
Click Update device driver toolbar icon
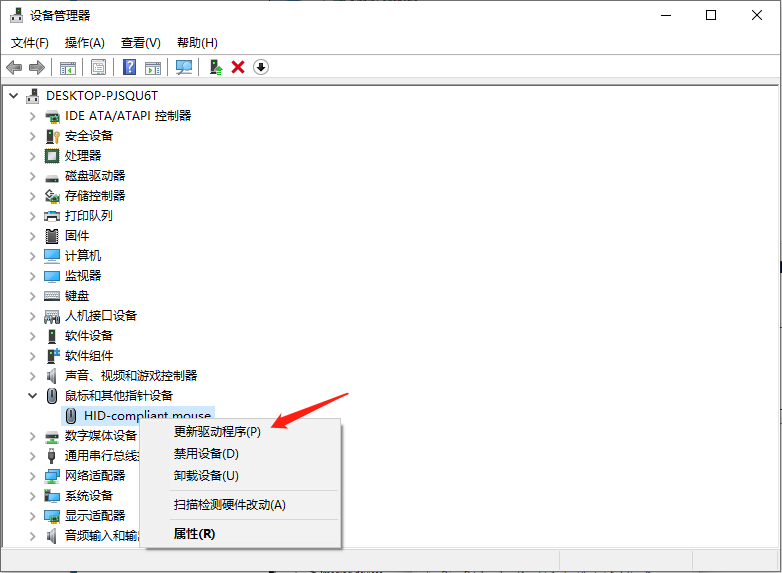pos(215,67)
